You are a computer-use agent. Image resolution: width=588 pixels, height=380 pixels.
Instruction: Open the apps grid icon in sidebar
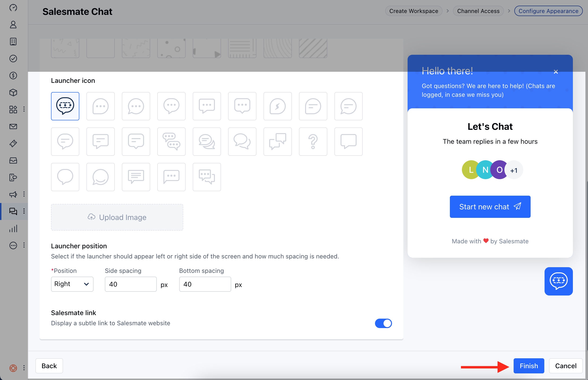point(13,109)
